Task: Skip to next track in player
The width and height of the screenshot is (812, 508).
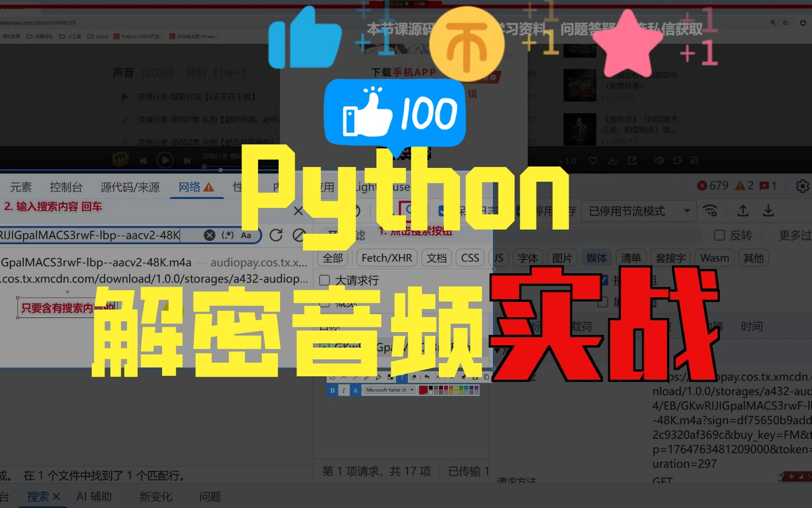Action: click(x=187, y=161)
